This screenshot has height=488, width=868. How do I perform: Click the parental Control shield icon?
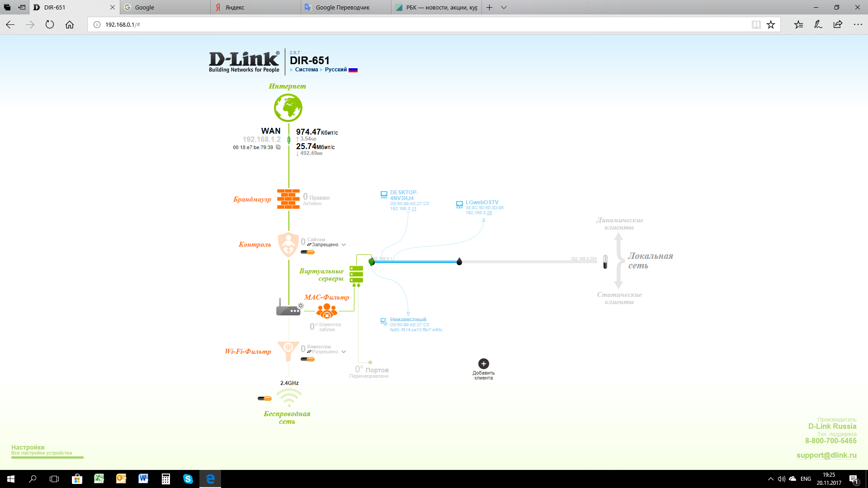288,244
